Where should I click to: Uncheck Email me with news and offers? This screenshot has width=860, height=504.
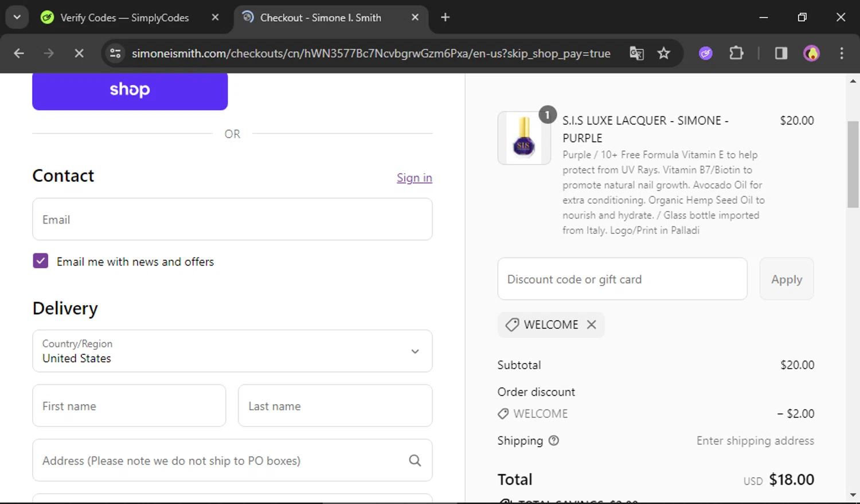[41, 261]
